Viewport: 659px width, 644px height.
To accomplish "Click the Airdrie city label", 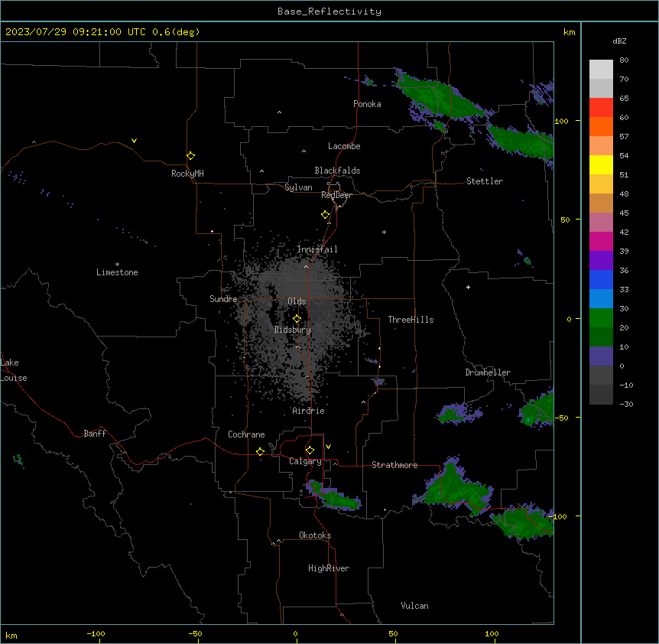I will pos(308,411).
